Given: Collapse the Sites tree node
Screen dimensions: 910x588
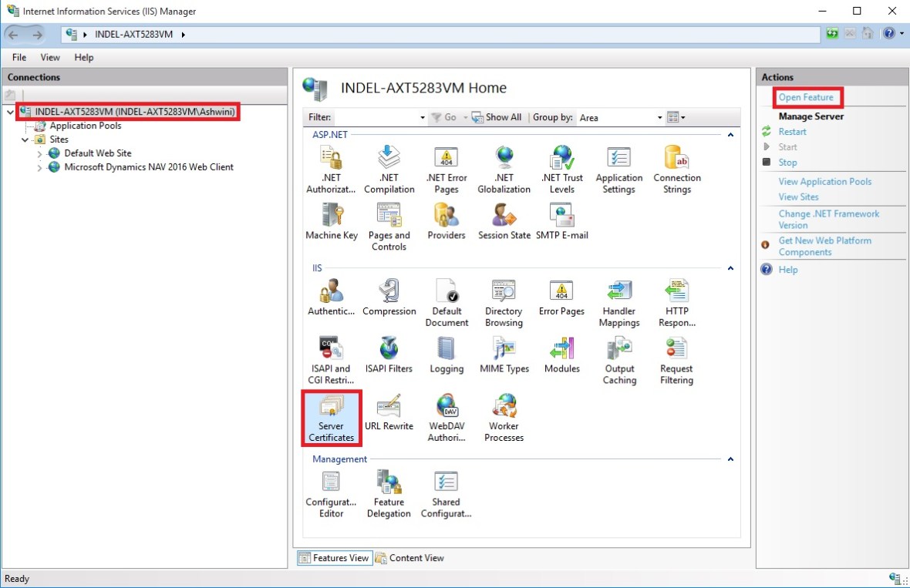Looking at the screenshot, I should 25,139.
